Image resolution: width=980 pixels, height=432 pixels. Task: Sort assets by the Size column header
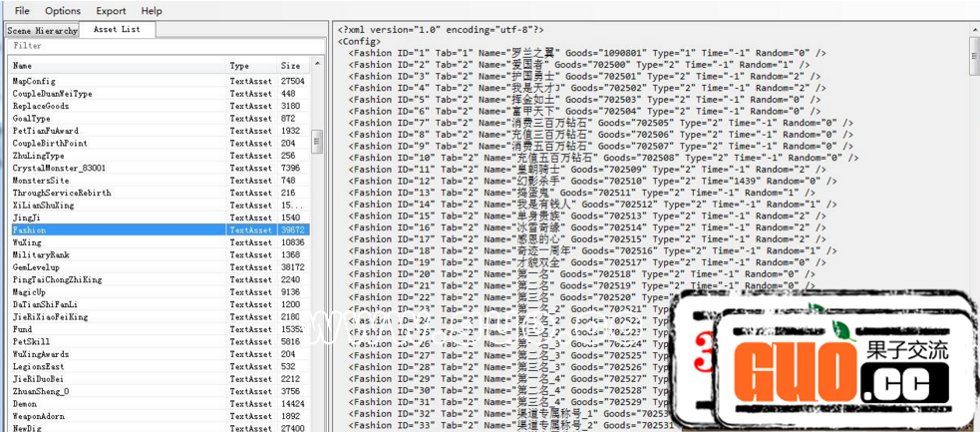coord(291,66)
